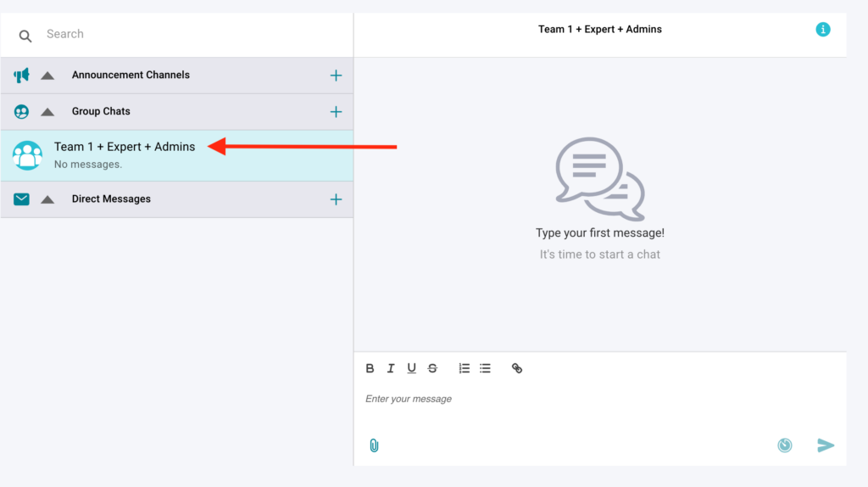This screenshot has width=868, height=487.
Task: Insert a hyperlink with link icon
Action: pos(517,368)
